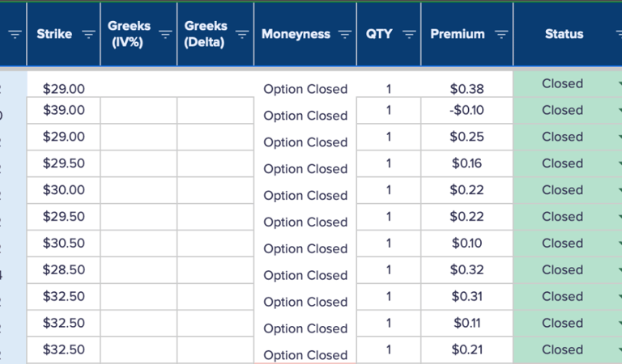
Task: Click the filter icon left of Strike header
Action: tap(15, 34)
